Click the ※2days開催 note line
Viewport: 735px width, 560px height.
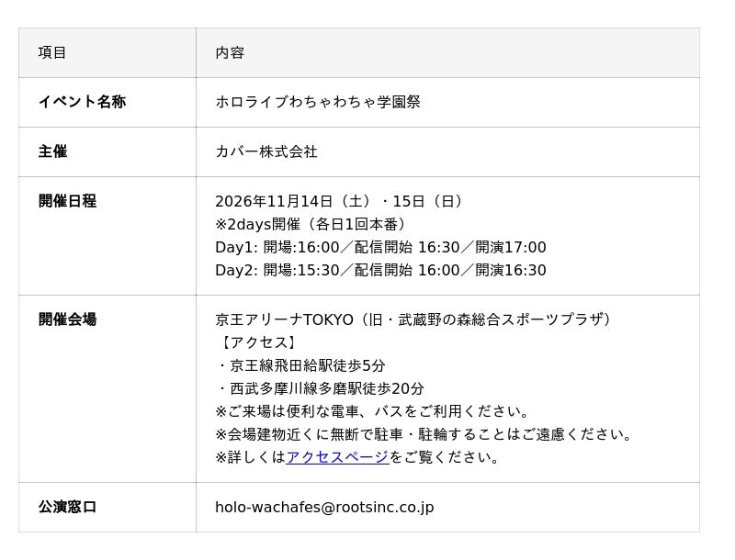(x=311, y=224)
